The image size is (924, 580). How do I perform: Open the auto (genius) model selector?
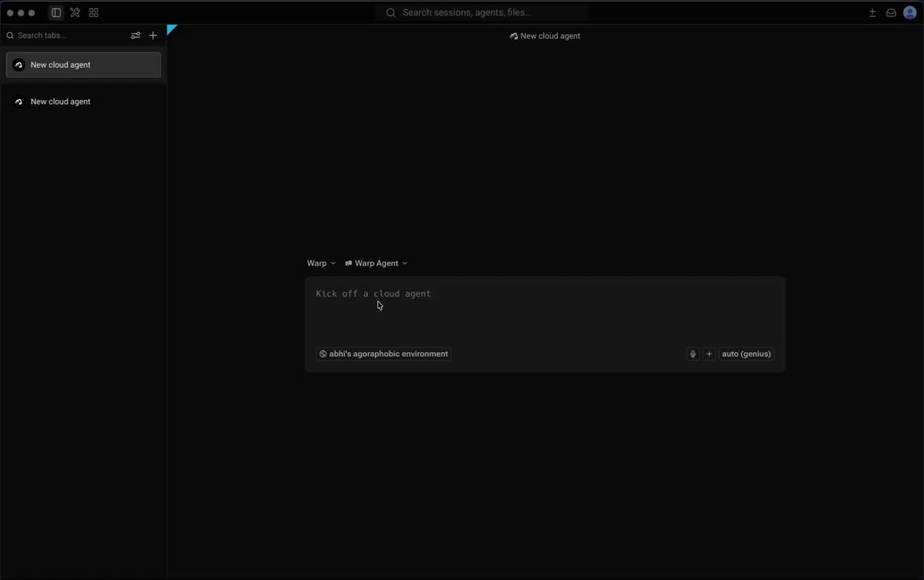point(746,354)
